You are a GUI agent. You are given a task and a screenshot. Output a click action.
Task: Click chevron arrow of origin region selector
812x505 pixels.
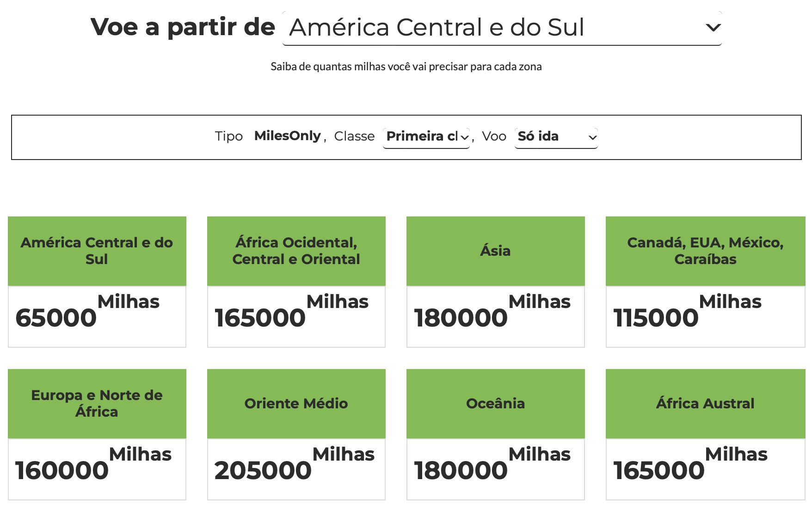point(713,28)
